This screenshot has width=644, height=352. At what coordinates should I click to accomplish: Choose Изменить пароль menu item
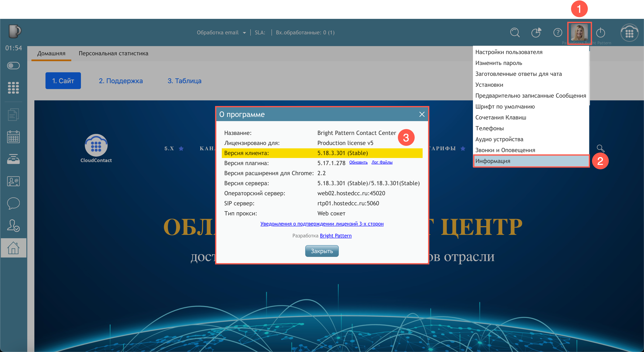[499, 63]
